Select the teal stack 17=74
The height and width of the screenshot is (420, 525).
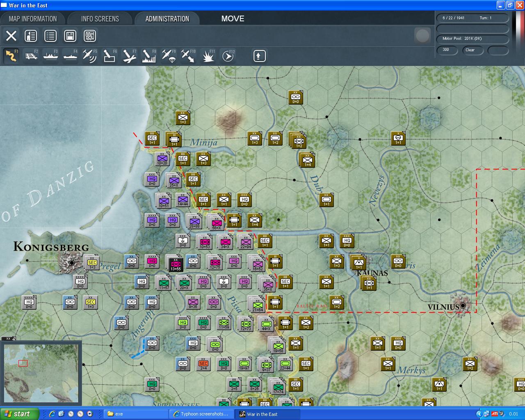(277, 387)
